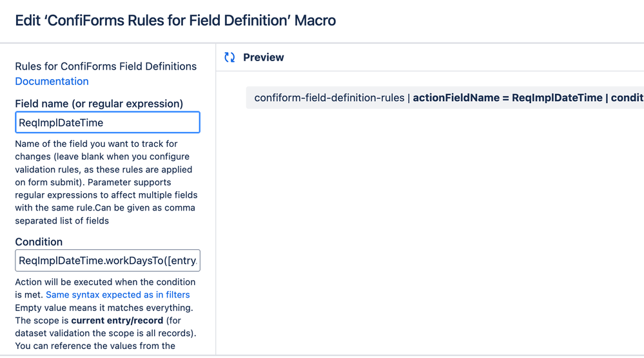Image resolution: width=644 pixels, height=358 pixels.
Task: Click the Edit Macro dialog title
Action: 175,21
